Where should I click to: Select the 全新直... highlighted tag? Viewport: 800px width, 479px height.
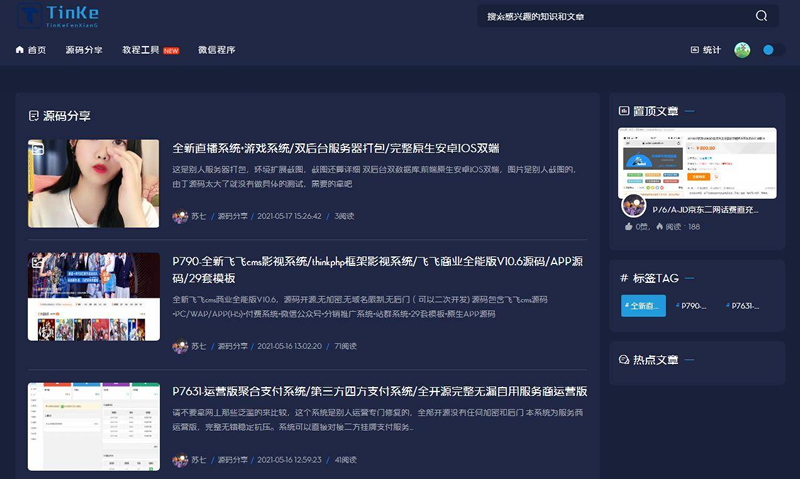click(643, 306)
